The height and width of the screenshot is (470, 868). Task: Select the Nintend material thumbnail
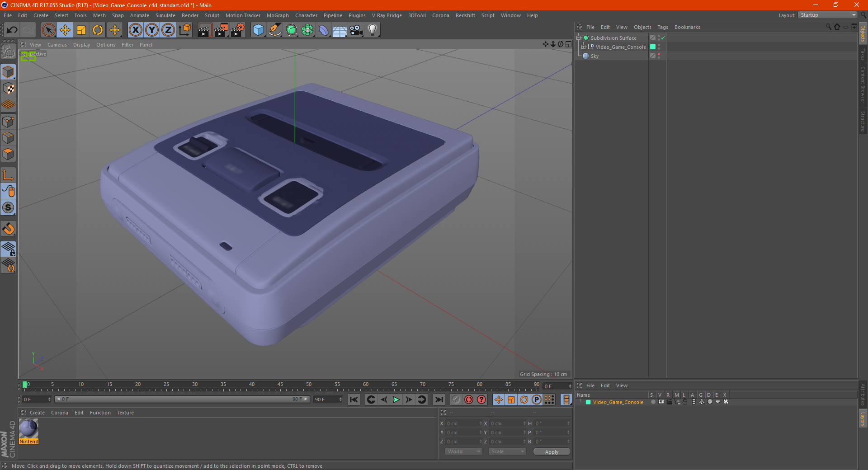[28, 432]
